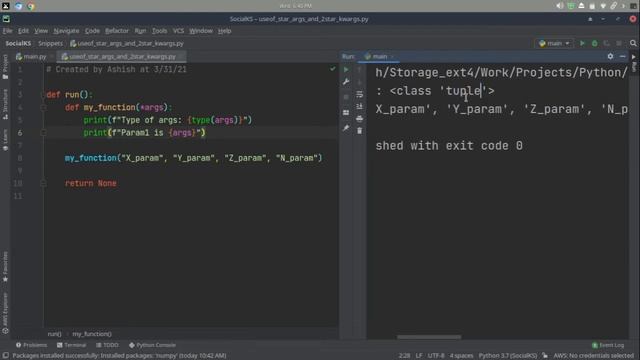Open the VCS menu
Viewport: 640px width, 360px height.
[178, 31]
